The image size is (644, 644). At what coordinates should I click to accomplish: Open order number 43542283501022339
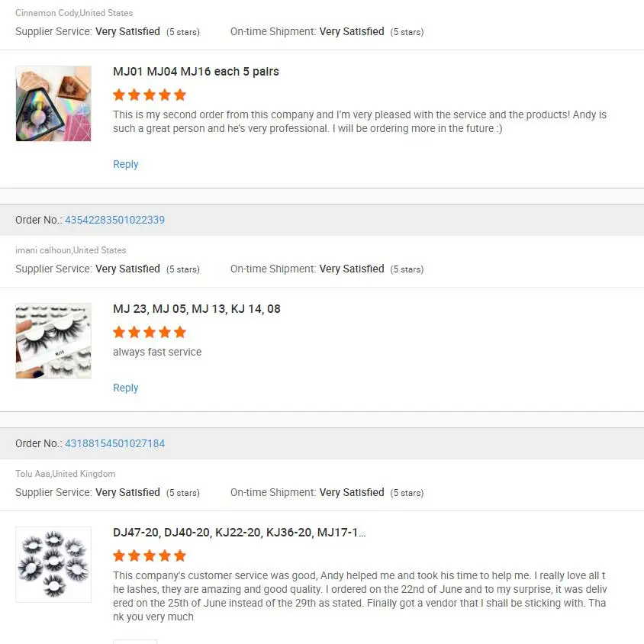pos(114,220)
